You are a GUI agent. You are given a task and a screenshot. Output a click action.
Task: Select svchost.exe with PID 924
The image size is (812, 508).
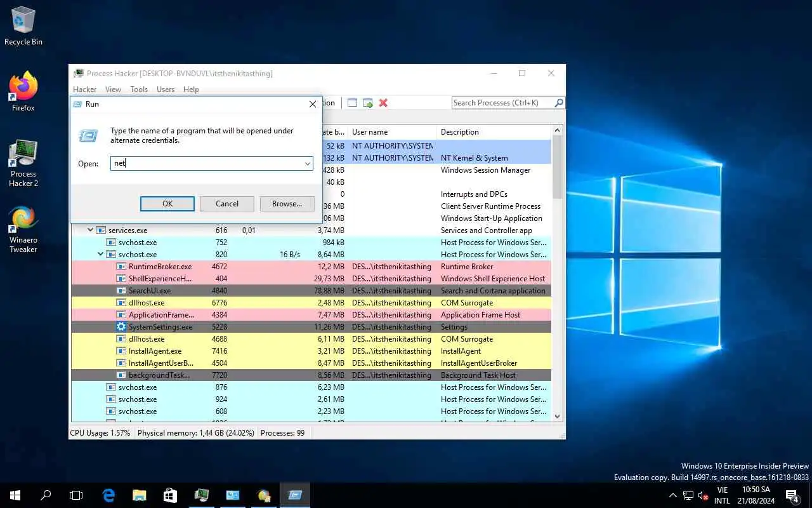(311, 399)
